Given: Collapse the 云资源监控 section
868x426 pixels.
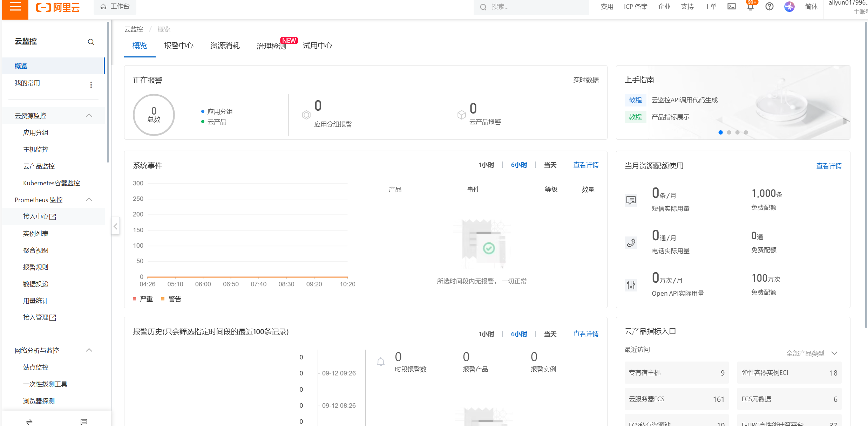Looking at the screenshot, I should click(x=89, y=116).
